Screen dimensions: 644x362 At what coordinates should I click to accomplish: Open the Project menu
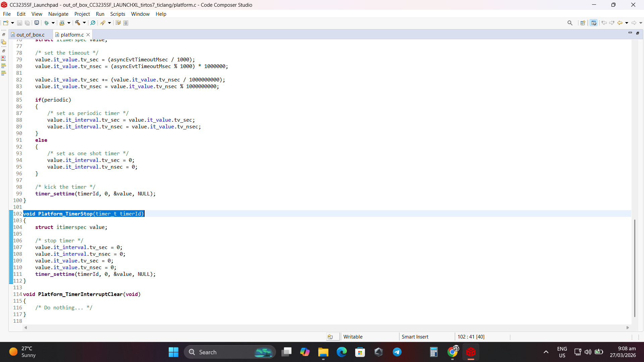(82, 14)
